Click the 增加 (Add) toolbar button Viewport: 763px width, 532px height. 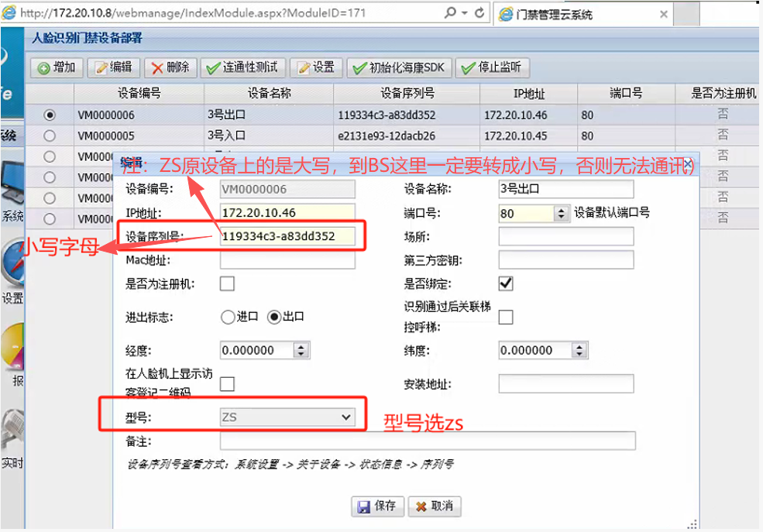[x=57, y=67]
